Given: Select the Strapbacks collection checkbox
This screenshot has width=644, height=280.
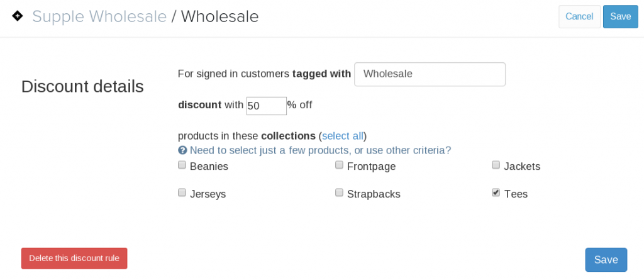Looking at the screenshot, I should click(x=339, y=193).
